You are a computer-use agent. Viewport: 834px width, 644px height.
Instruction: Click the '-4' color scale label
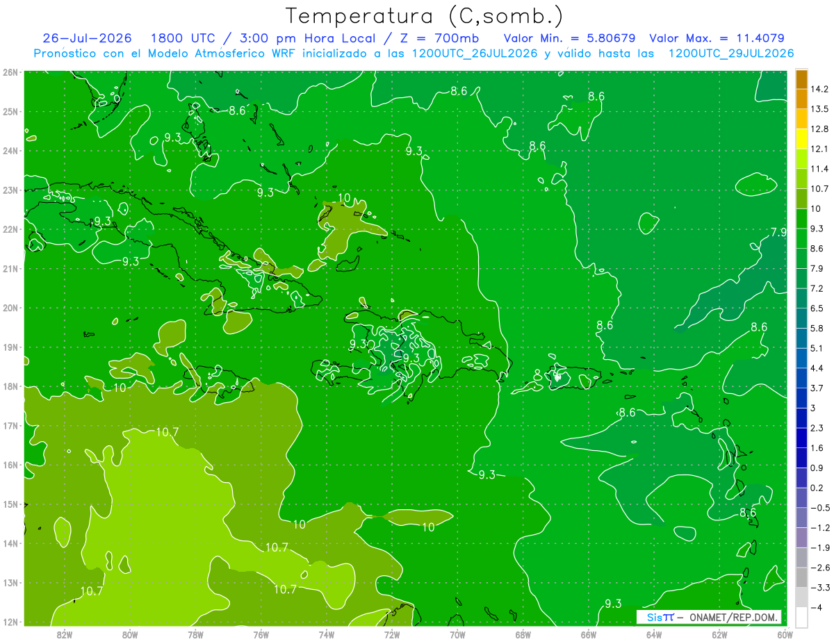(x=816, y=607)
